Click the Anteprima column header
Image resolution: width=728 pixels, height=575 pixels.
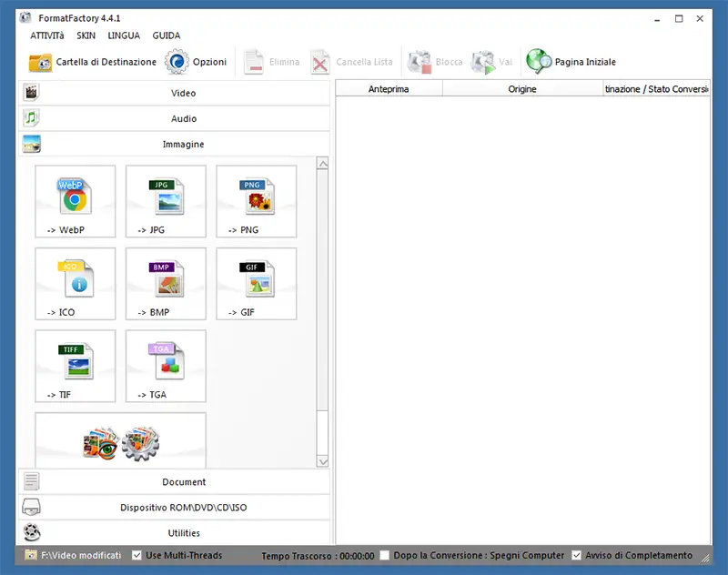[389, 88]
